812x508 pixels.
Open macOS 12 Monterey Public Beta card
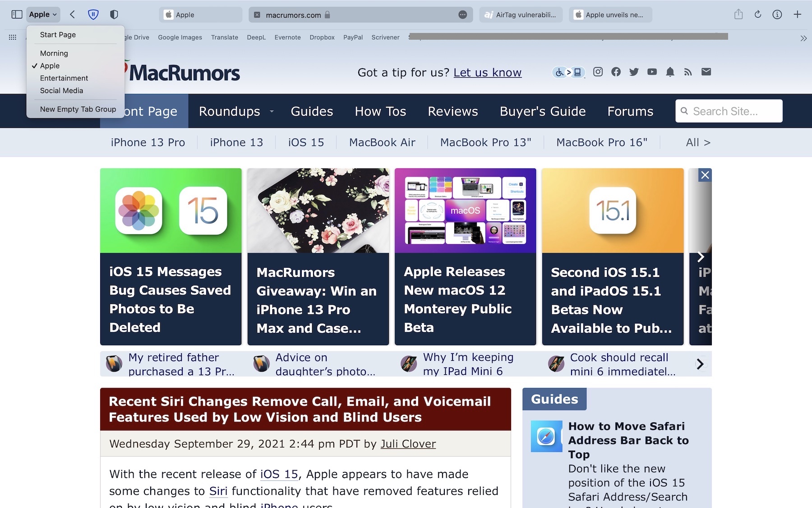click(466, 256)
